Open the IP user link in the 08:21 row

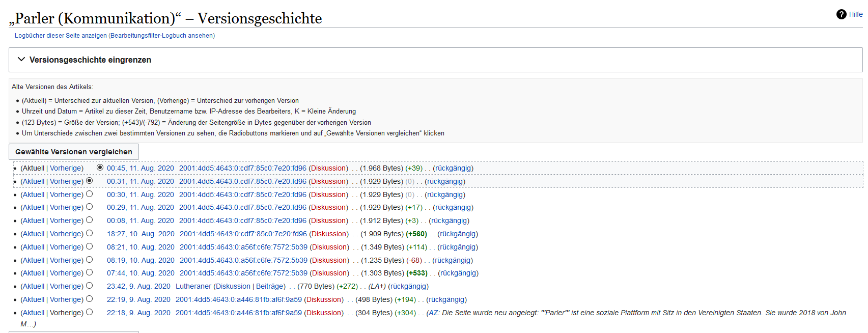[243, 247]
